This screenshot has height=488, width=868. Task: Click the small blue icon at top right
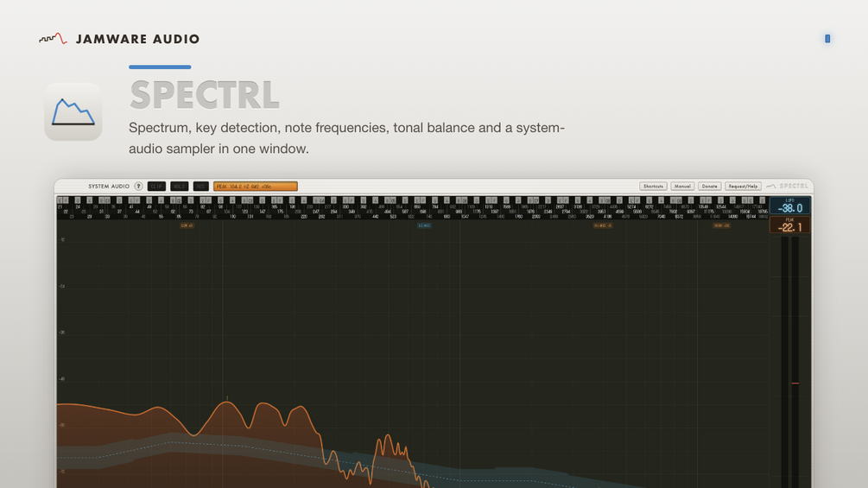pyautogui.click(x=827, y=39)
